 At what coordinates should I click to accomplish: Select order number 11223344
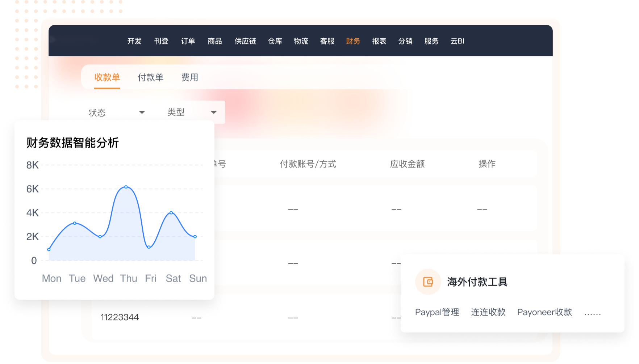120,317
